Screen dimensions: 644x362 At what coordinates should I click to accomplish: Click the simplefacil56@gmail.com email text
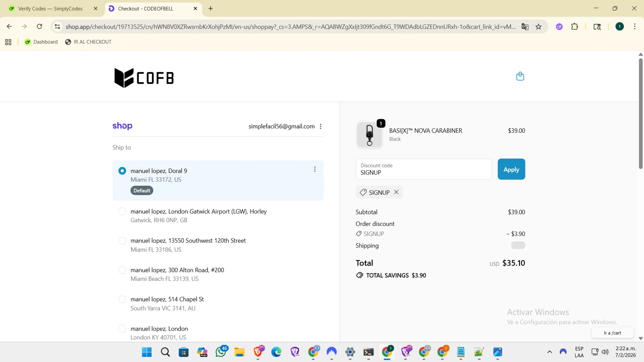(282, 127)
